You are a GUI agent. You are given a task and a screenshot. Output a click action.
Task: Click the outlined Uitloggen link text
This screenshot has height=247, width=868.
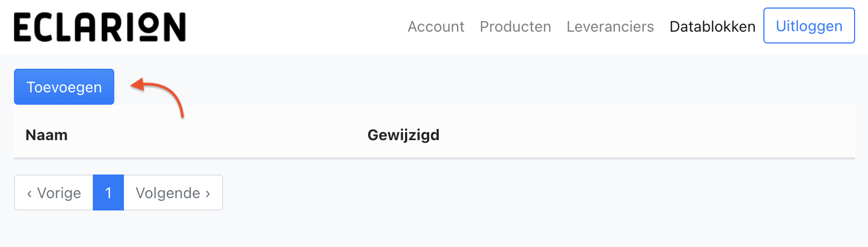809,26
